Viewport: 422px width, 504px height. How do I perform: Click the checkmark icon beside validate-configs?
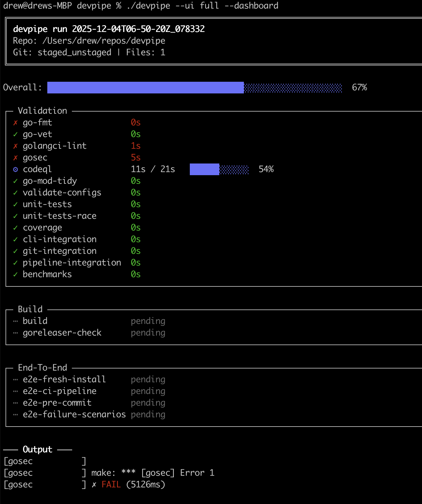[15, 193]
